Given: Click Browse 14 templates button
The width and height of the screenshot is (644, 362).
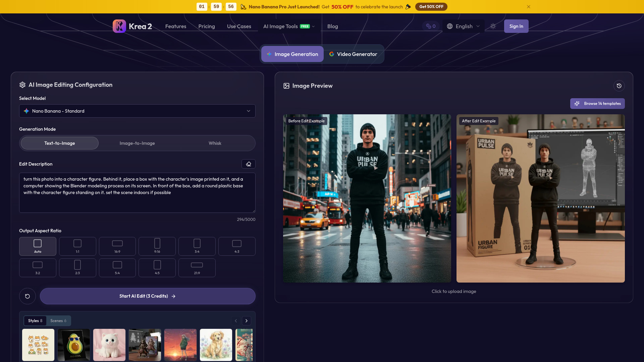Looking at the screenshot, I should pos(597,104).
